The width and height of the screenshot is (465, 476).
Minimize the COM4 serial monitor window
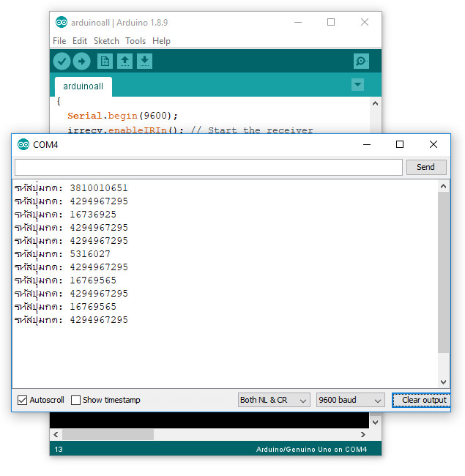(x=367, y=144)
